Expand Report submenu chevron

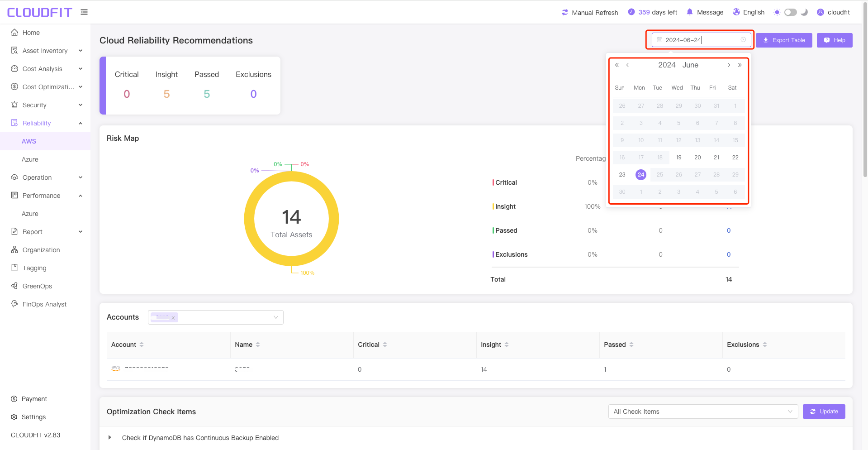[81, 232]
